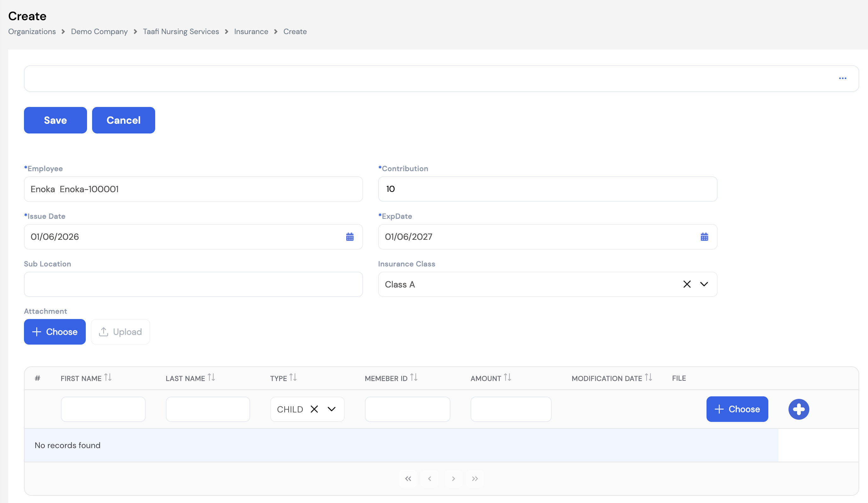Click the disabled Upload attachment button
The height and width of the screenshot is (503, 868).
(x=120, y=332)
